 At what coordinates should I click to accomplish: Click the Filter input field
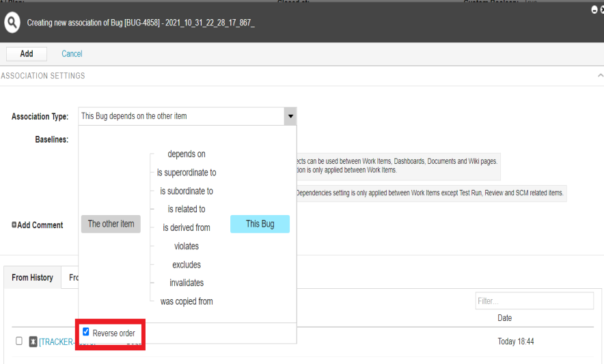[x=534, y=301]
